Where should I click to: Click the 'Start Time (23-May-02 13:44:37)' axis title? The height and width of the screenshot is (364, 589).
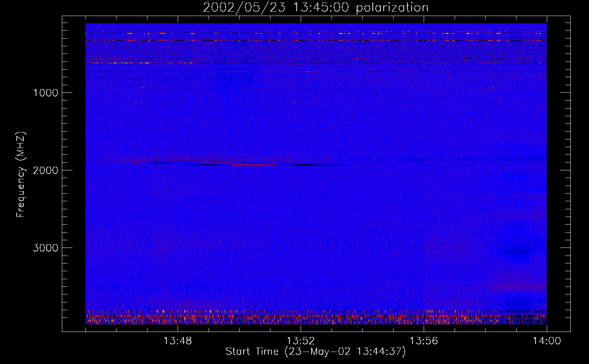click(316, 352)
